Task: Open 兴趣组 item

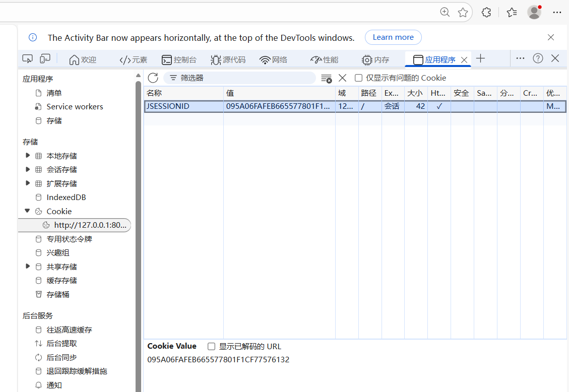Action: [x=57, y=253]
